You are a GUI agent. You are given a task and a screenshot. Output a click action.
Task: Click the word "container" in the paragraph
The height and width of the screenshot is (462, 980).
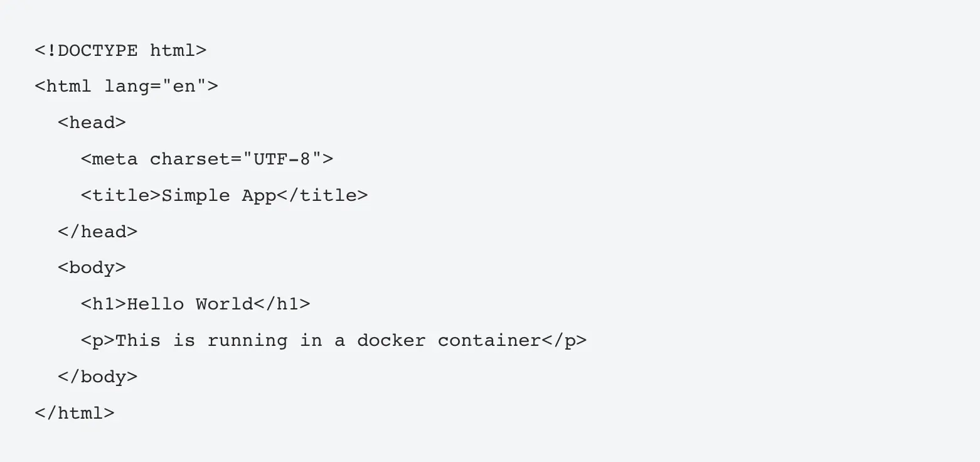(489, 341)
